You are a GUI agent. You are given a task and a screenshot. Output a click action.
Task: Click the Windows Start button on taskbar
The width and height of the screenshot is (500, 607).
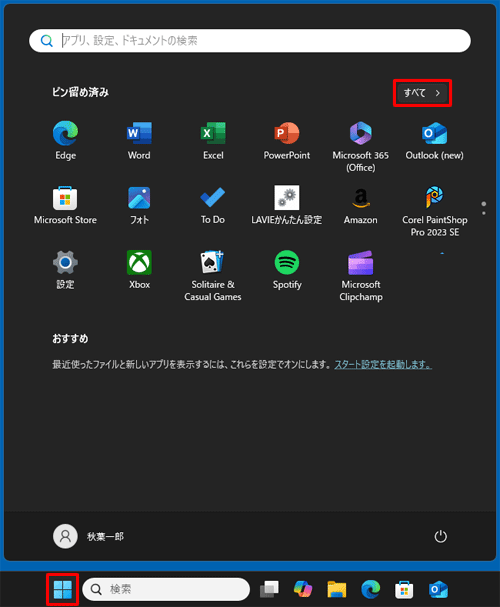pyautogui.click(x=63, y=589)
